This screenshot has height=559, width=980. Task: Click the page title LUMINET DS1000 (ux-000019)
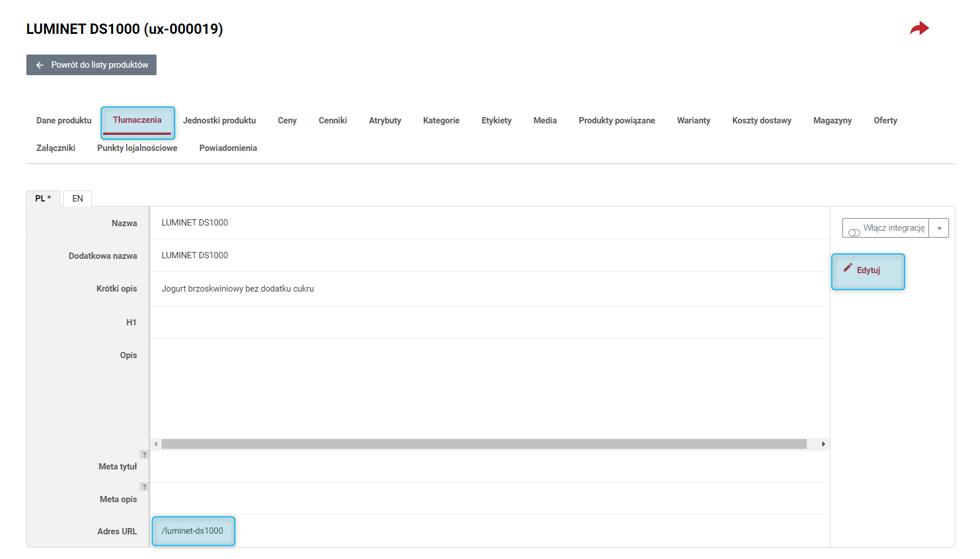coord(124,29)
